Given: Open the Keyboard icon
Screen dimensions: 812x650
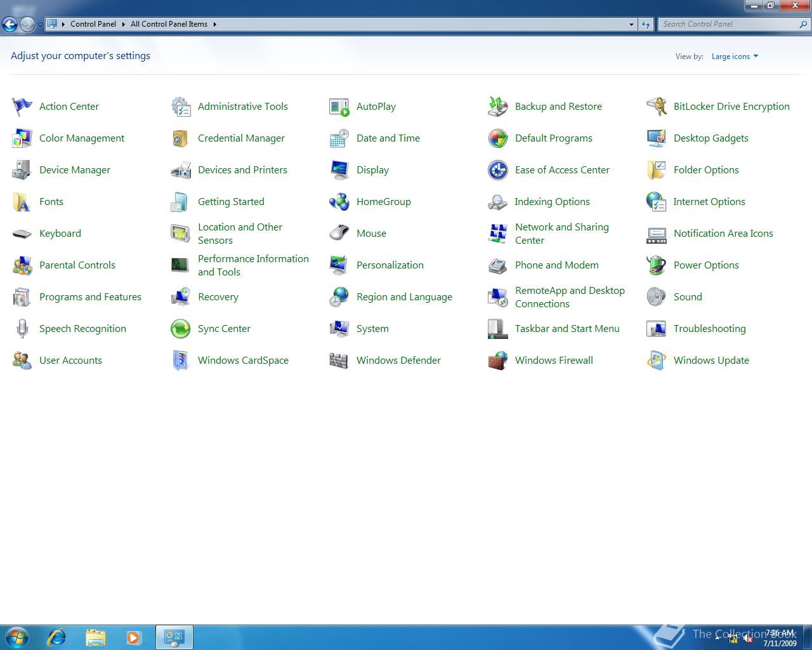Looking at the screenshot, I should 22,234.
